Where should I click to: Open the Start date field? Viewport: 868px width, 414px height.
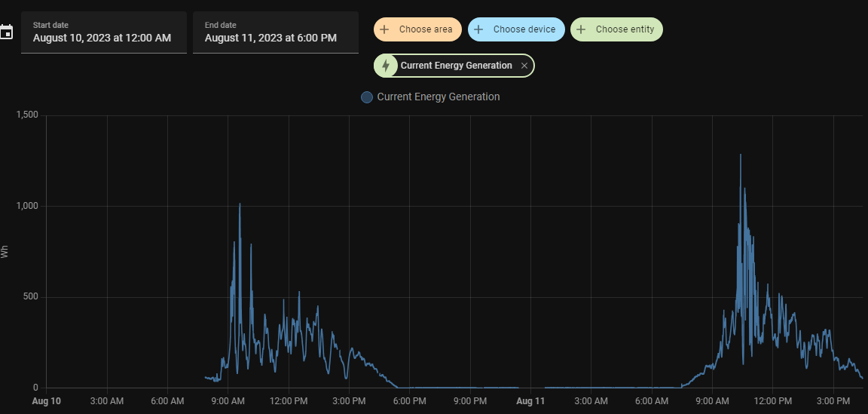(x=103, y=32)
